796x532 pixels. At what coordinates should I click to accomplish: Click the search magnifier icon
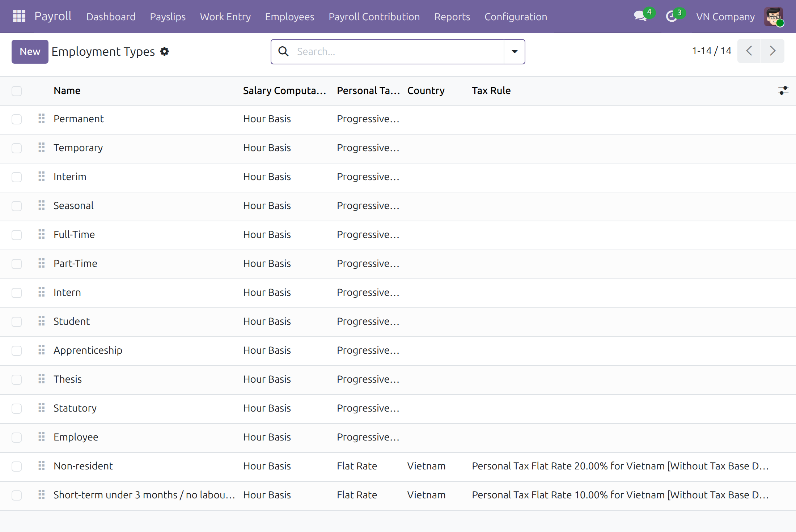tap(284, 51)
